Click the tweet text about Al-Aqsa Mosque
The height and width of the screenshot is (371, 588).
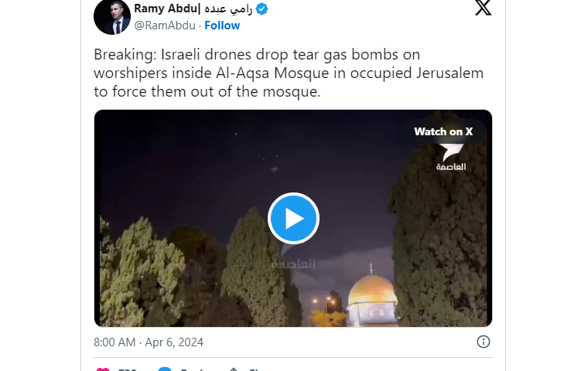coord(289,73)
